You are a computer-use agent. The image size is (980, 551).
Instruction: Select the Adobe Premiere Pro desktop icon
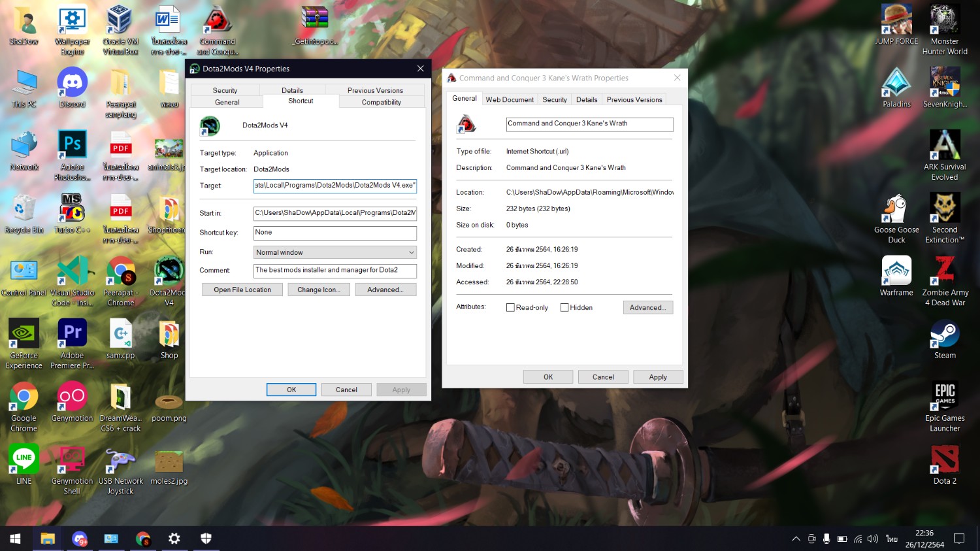(x=72, y=344)
